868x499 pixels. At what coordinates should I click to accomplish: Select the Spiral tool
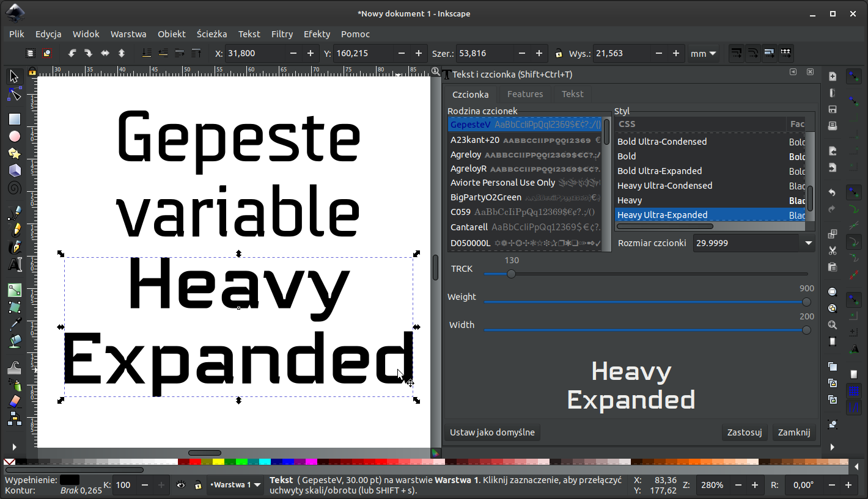[15, 188]
